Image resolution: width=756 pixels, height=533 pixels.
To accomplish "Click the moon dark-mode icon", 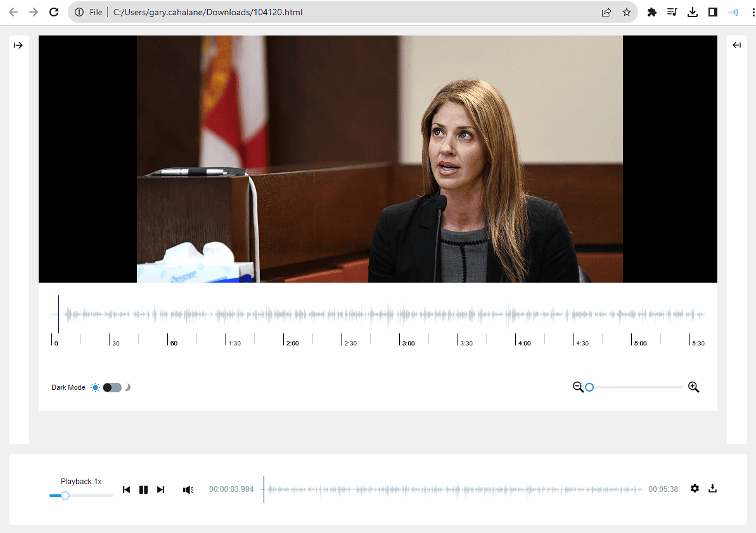I will pos(127,387).
